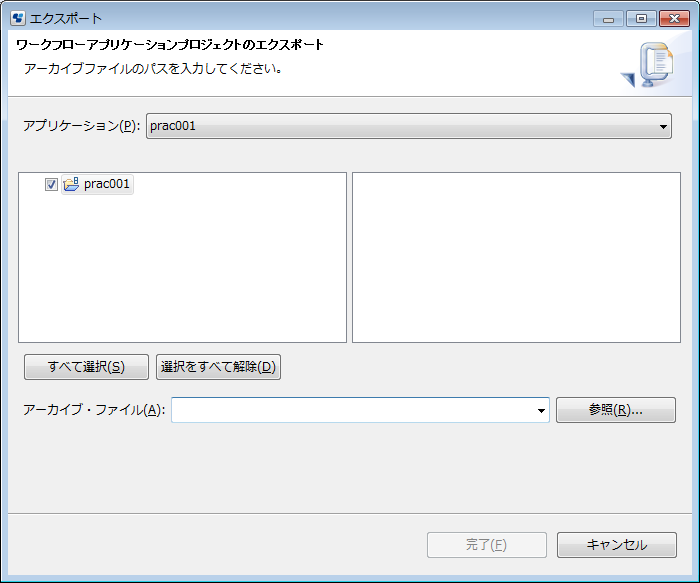Click the disabled 完了(F) button
The height and width of the screenshot is (583, 700).
click(x=487, y=545)
